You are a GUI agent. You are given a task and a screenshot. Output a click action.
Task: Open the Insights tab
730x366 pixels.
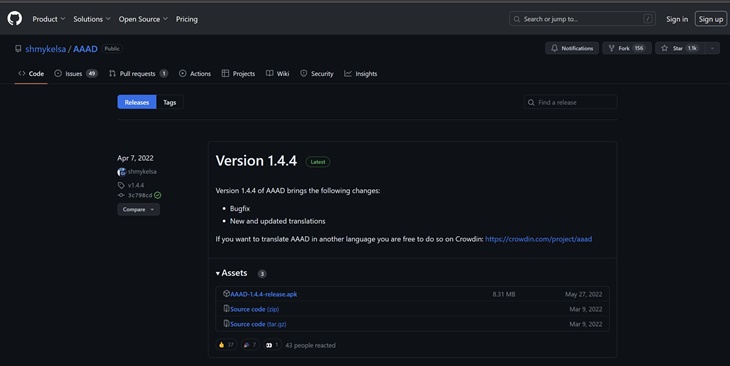pyautogui.click(x=361, y=74)
